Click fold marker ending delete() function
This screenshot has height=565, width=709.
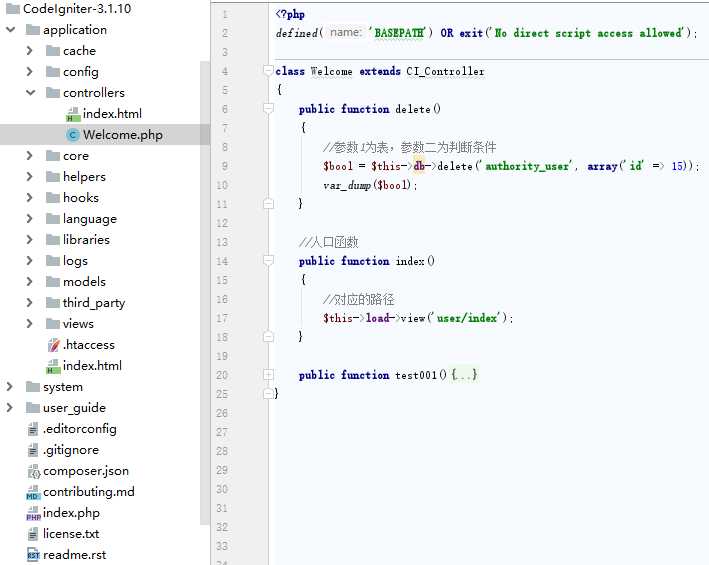(x=268, y=203)
